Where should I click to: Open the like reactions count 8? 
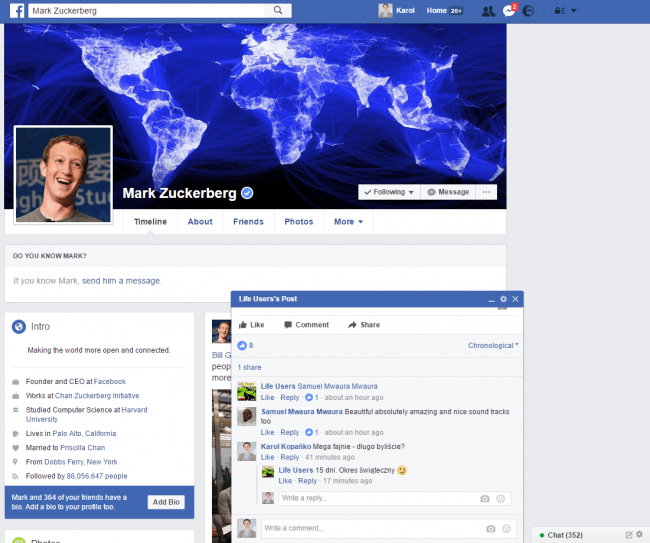[x=245, y=345]
